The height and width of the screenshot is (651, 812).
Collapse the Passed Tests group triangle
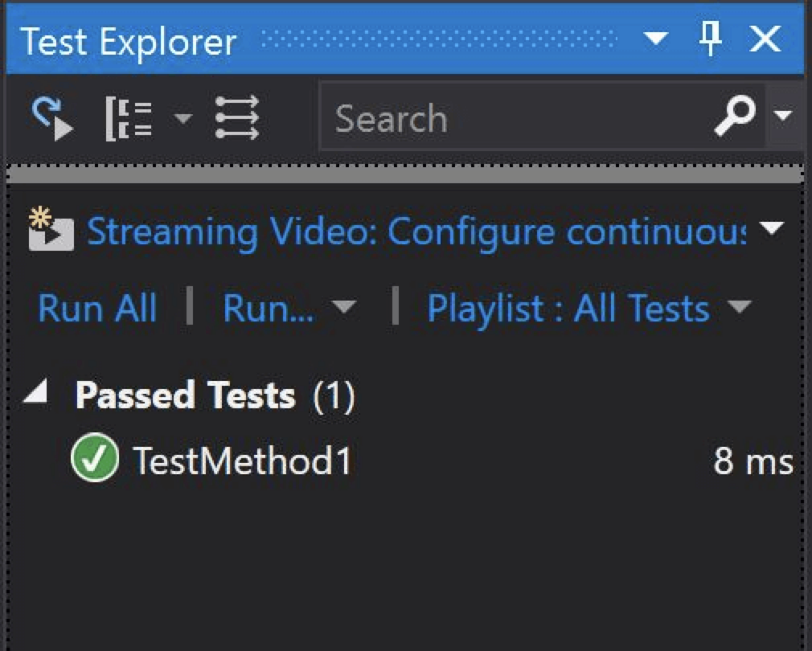[35, 394]
